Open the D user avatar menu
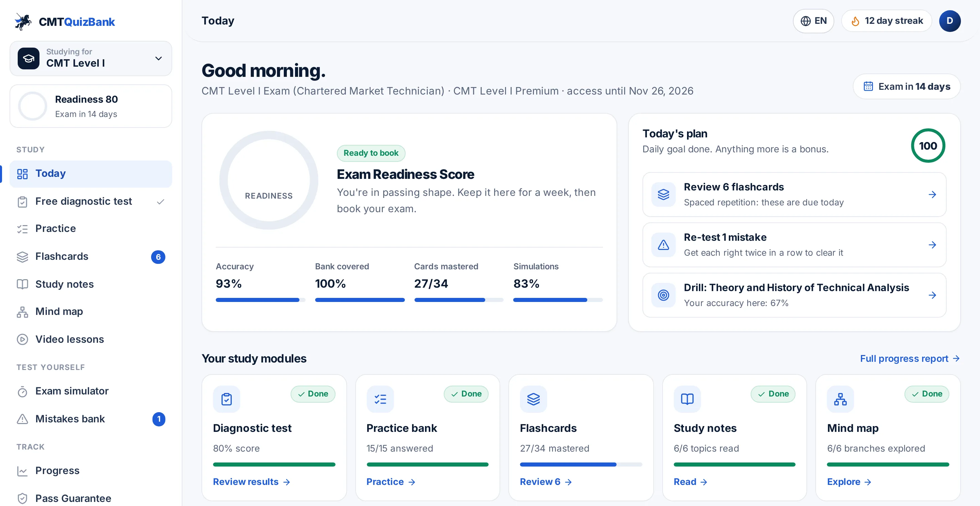The height and width of the screenshot is (506, 980). [x=950, y=21]
